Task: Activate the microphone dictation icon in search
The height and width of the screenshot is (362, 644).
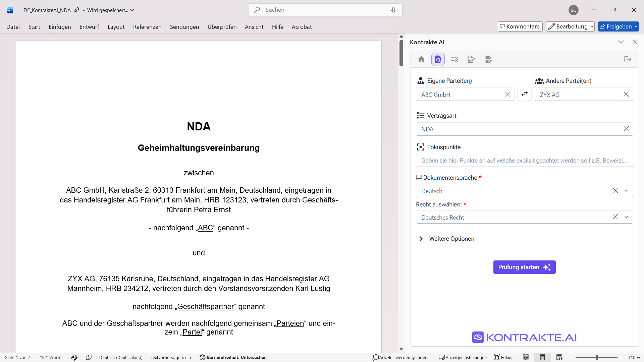Action: click(x=393, y=10)
